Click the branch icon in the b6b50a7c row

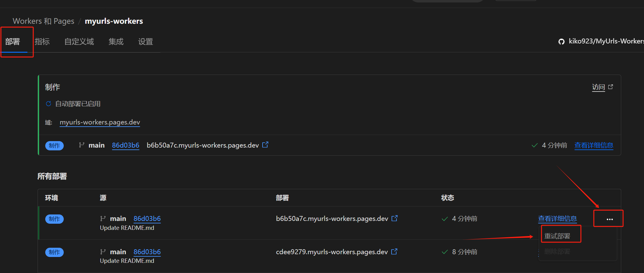pos(103,218)
